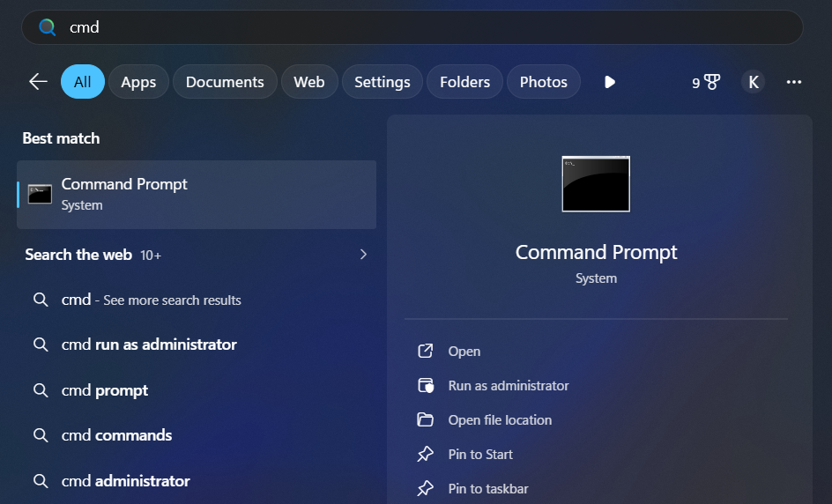This screenshot has width=832, height=504.
Task: Select 'cmd administrator' web suggestion
Action: (x=197, y=481)
